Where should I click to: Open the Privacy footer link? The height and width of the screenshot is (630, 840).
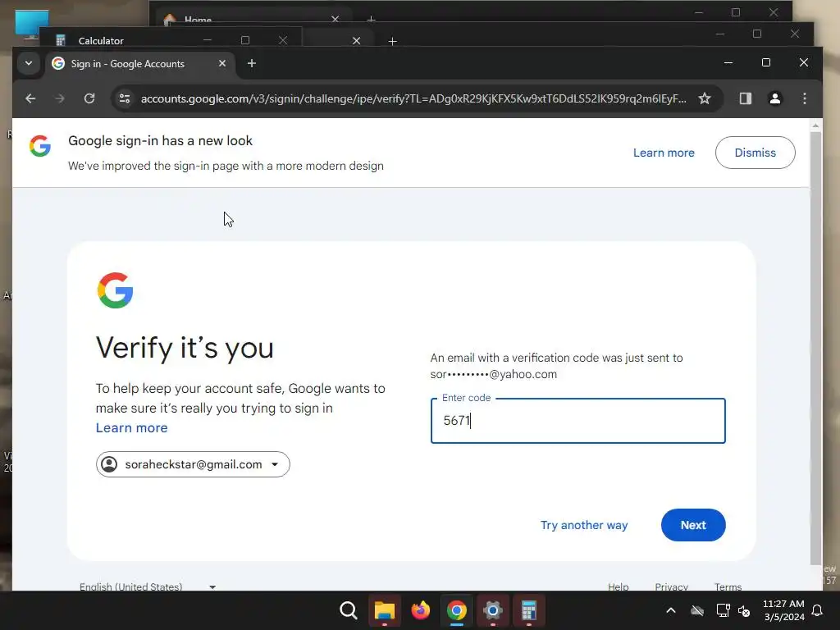point(671,587)
